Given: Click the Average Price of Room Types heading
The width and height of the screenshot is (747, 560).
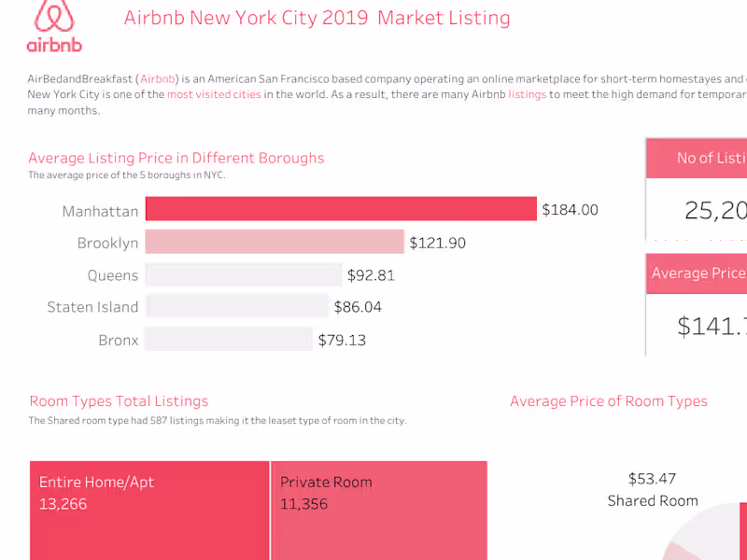Looking at the screenshot, I should click(x=609, y=401).
